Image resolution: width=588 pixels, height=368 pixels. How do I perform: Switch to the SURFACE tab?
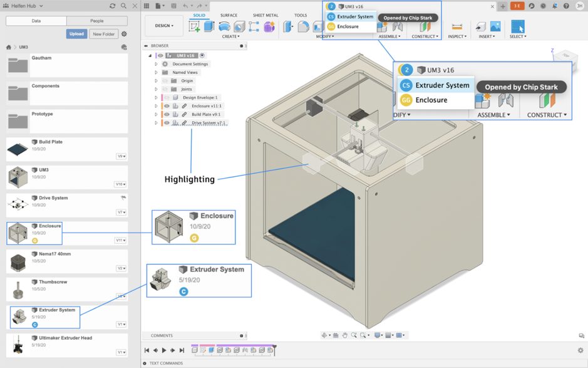click(x=229, y=15)
